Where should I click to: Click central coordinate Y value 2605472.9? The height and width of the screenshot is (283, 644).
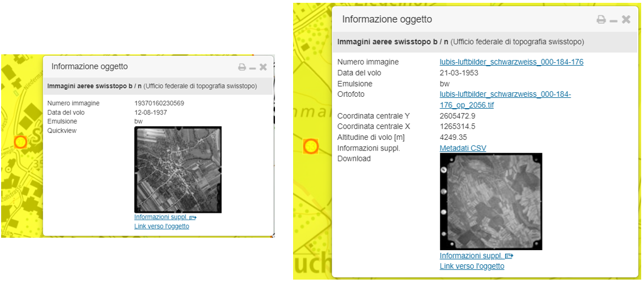(457, 115)
